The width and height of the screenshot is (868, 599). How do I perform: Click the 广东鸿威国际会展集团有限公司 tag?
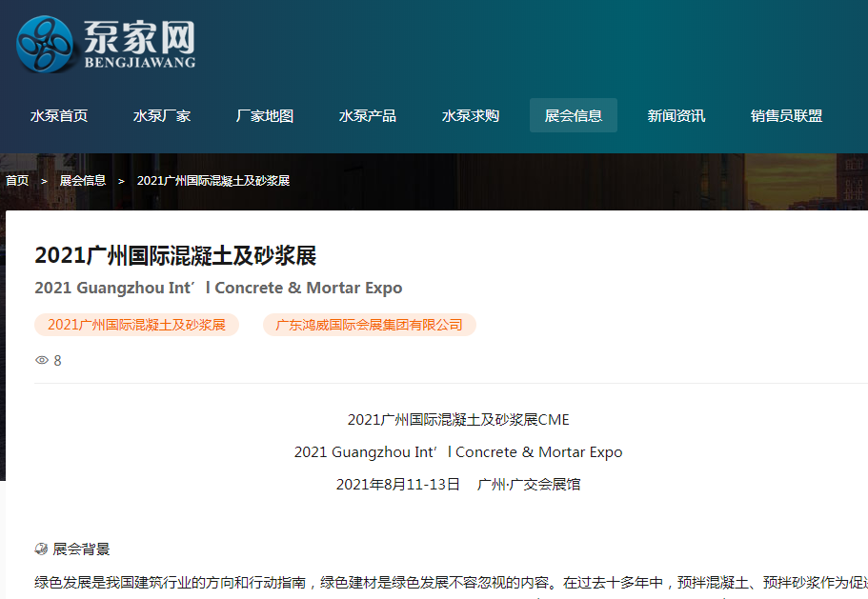[369, 325]
